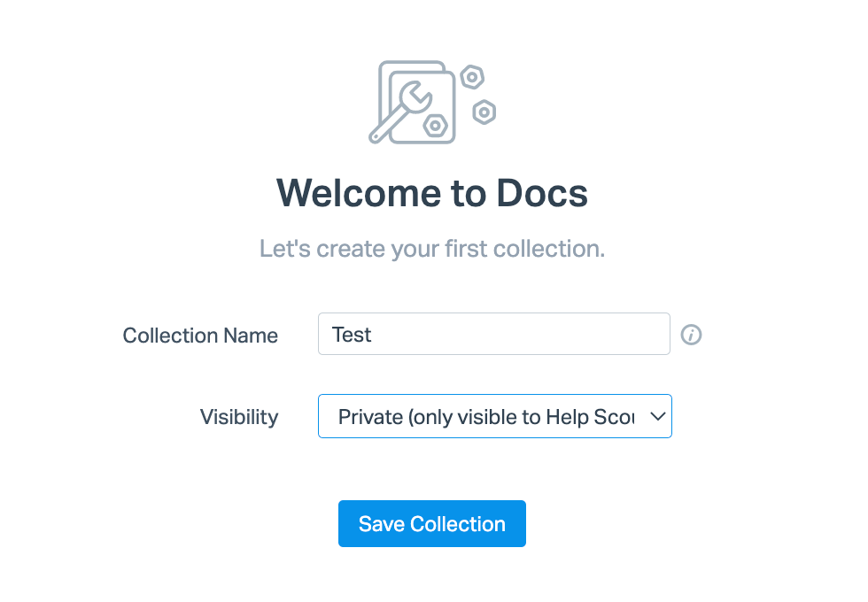Screen dimensions: 868x602
Task: Click the empty space after Test in the field
Action: tap(521, 335)
